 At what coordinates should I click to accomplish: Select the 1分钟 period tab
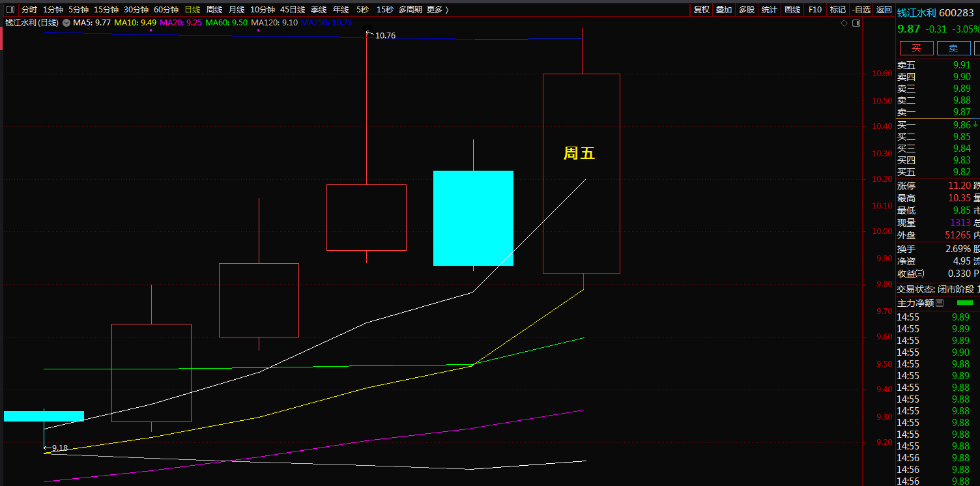[x=53, y=10]
